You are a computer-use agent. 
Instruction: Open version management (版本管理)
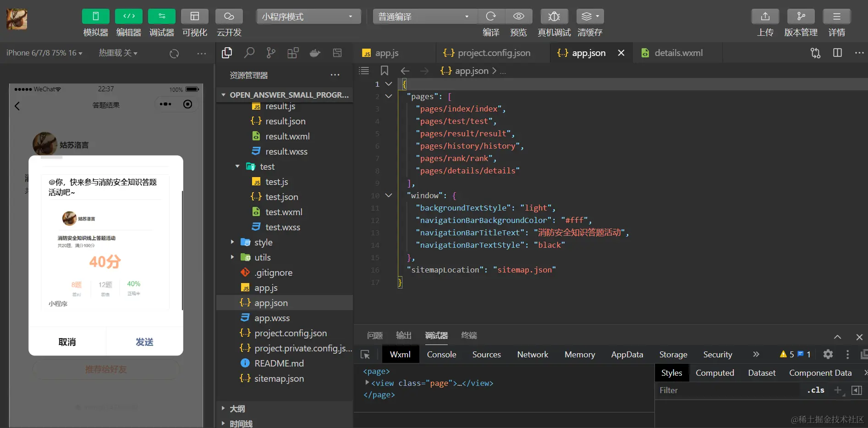(801, 17)
